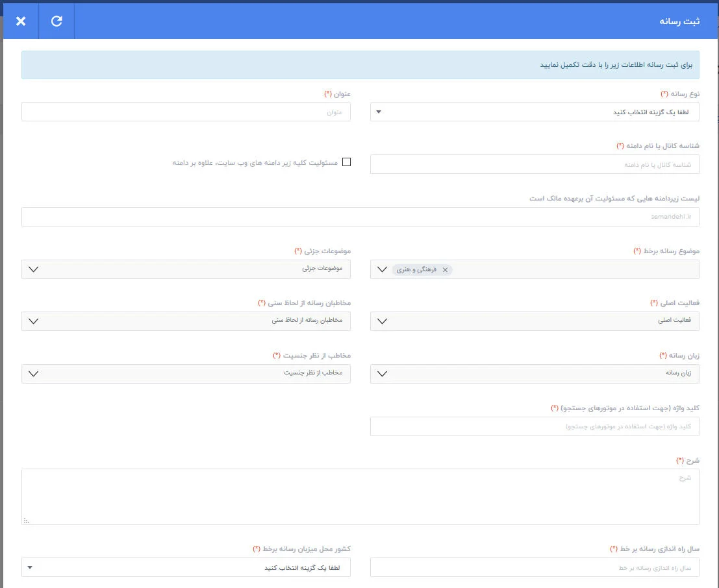The image size is (719, 588).
Task: Remove the فرهنگی و هنری tag
Action: (x=445, y=270)
